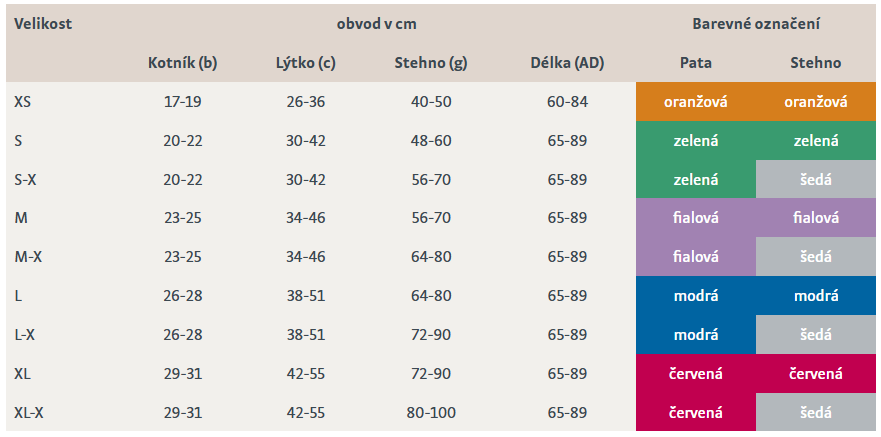Click the grey Stehno swatch in row S-X
This screenshot has width=881, height=437.
816,180
